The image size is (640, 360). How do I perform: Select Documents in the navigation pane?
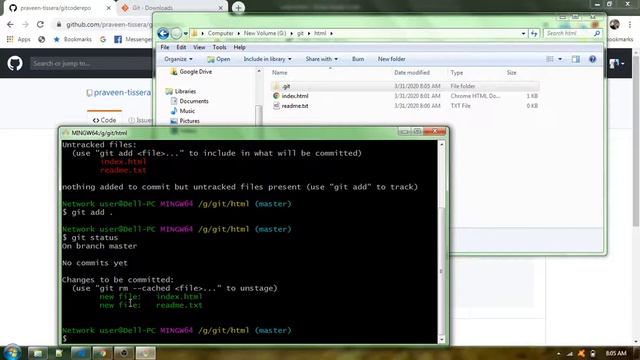[193, 101]
